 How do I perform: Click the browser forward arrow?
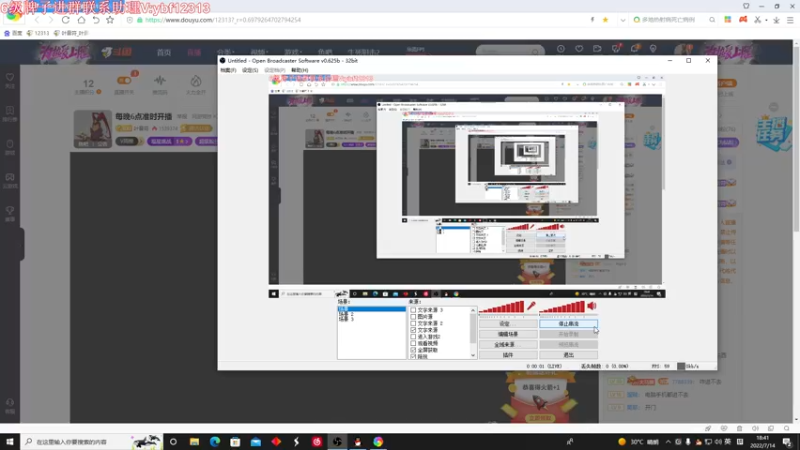[51, 20]
